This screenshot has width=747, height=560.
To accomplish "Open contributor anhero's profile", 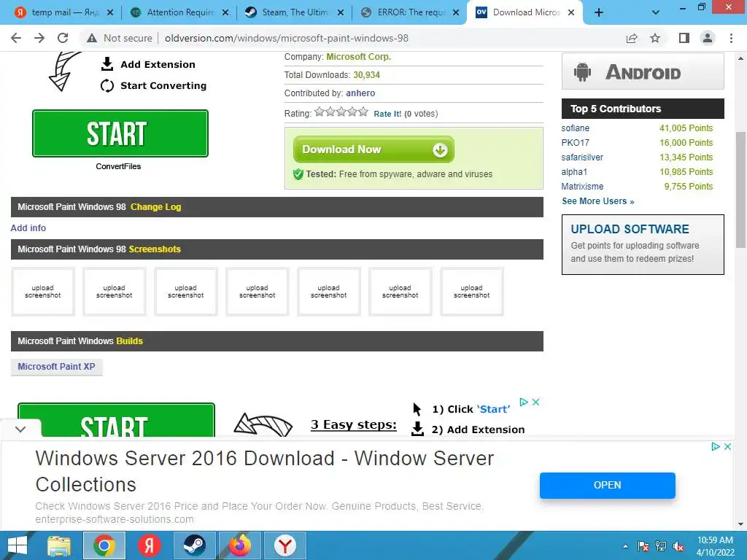I will point(360,93).
